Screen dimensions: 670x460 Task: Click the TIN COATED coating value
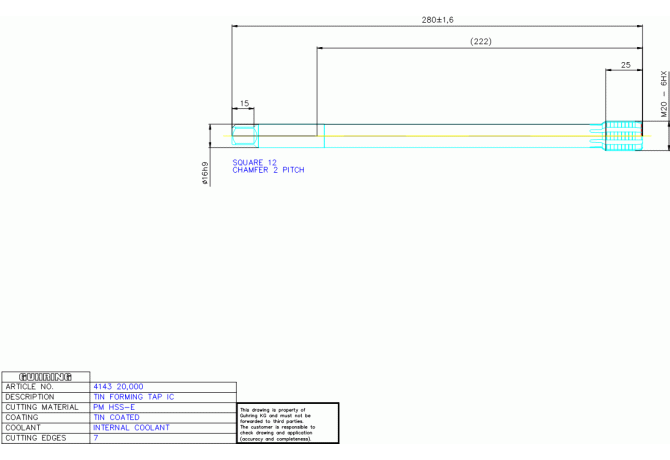click(x=116, y=417)
